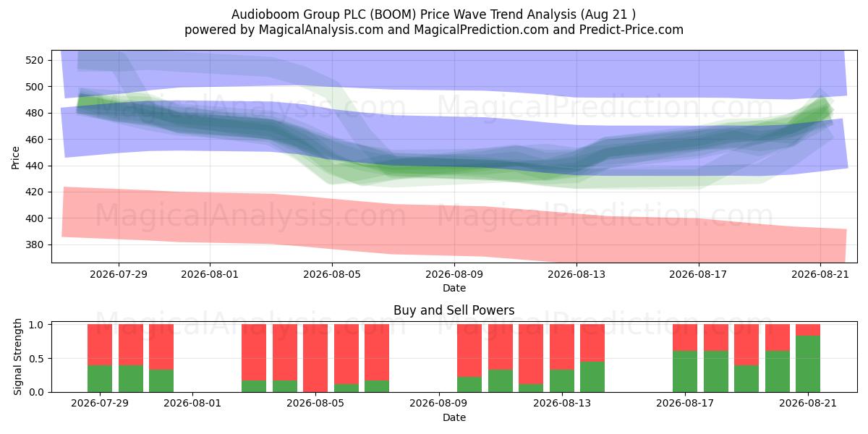Viewport: 868px width, 434px height.
Task: Click 2026-08-05 date tick under price chart
Action: (332, 274)
